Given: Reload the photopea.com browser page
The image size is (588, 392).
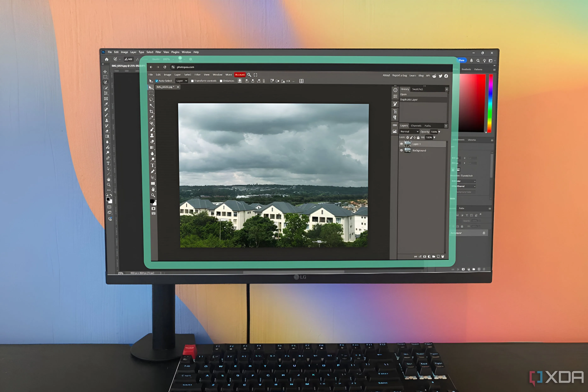Looking at the screenshot, I should coord(165,67).
